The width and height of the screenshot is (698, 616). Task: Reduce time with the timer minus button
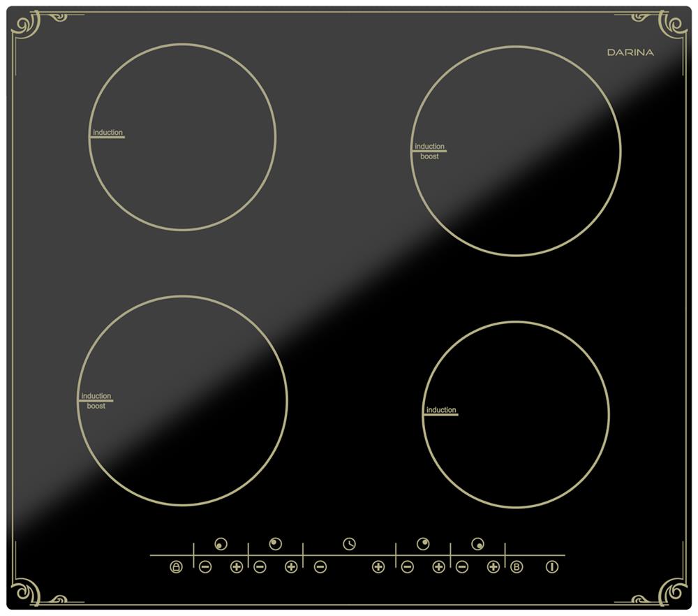[x=320, y=567]
